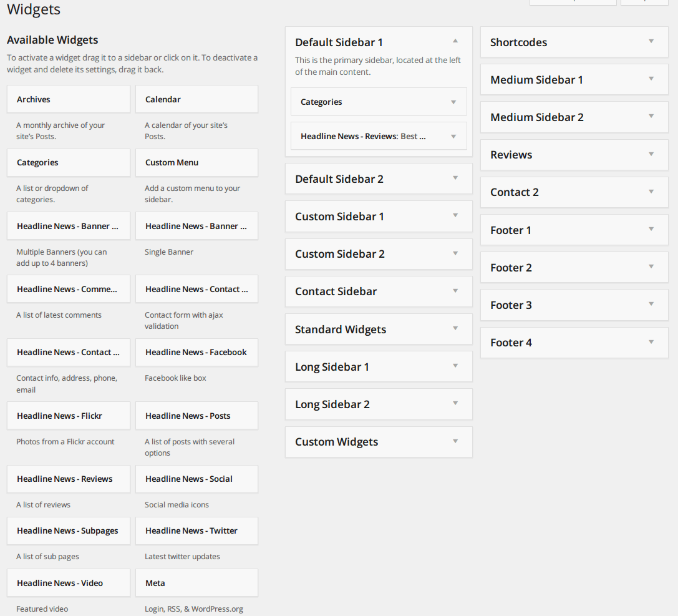
Task: Expand Medium Sidebar 1 arrow icon
Action: tap(651, 79)
